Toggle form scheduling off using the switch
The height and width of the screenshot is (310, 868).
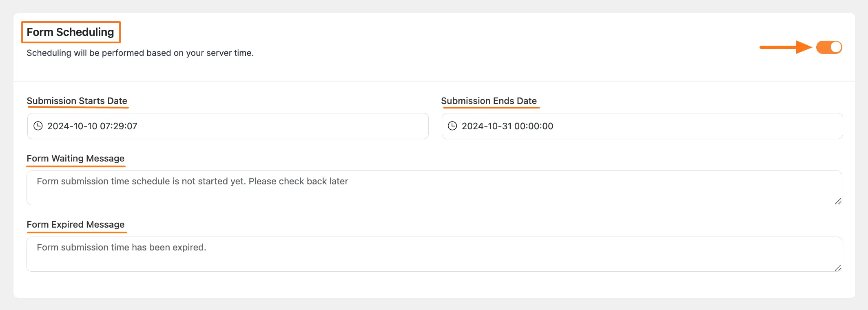click(x=829, y=47)
